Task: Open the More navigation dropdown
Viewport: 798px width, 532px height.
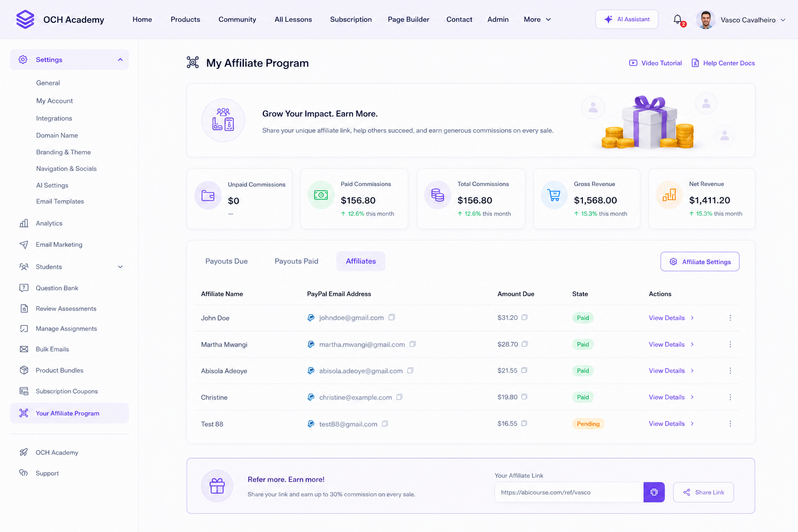Action: point(537,19)
